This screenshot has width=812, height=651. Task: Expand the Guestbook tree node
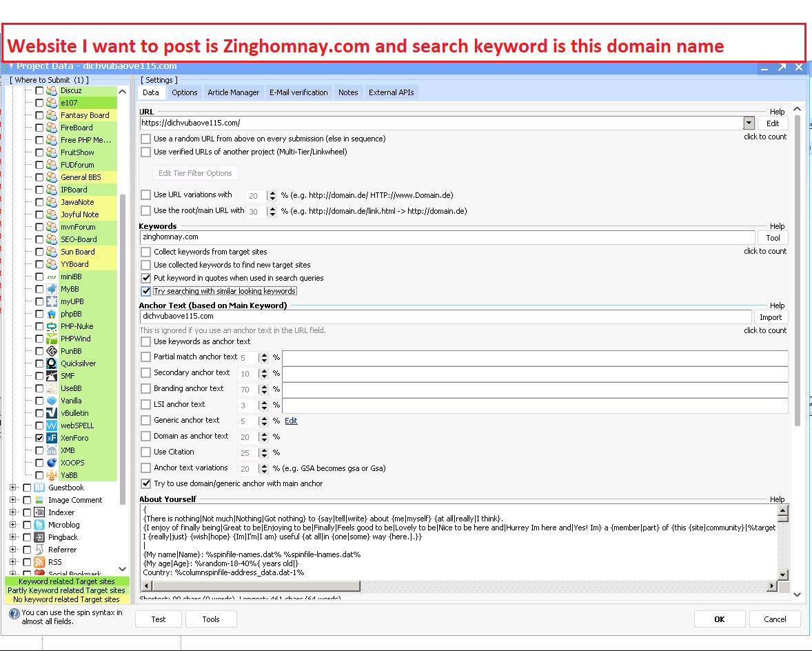(x=13, y=488)
